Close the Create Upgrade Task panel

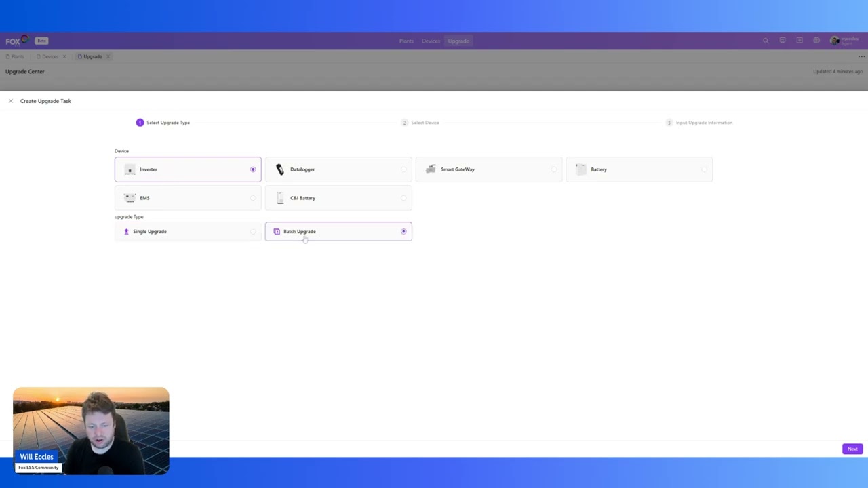click(x=11, y=101)
